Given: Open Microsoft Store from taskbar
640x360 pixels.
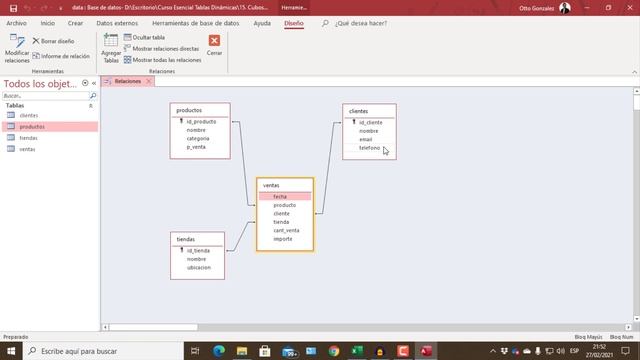Looking at the screenshot, I should coord(265,351).
